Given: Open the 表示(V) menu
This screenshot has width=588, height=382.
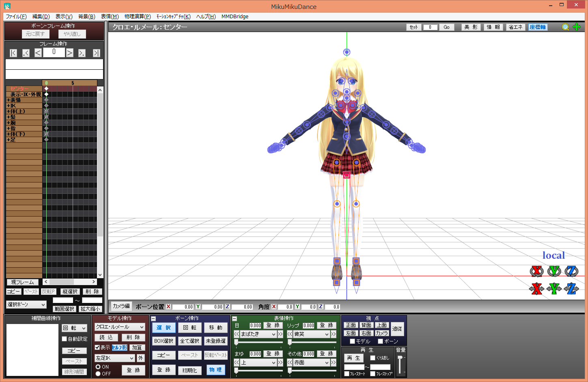Looking at the screenshot, I should [64, 17].
